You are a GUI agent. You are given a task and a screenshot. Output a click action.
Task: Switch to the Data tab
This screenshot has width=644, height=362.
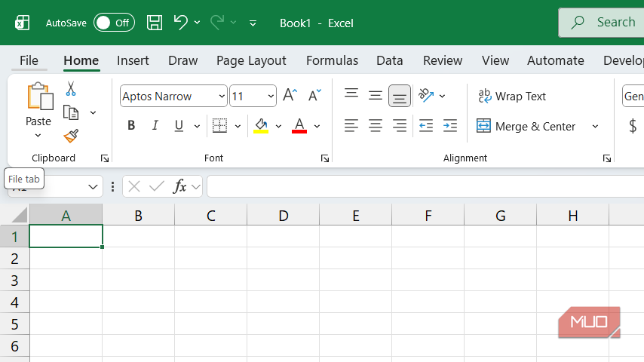point(389,60)
